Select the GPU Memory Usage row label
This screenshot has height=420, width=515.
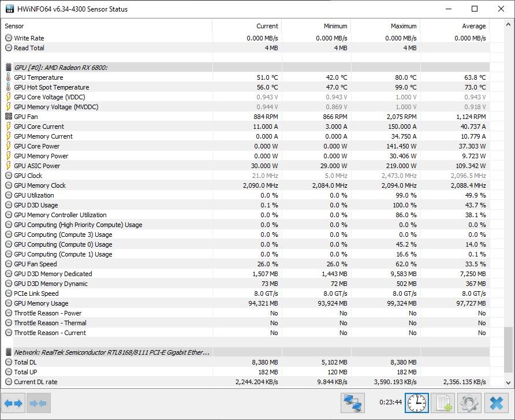pyautogui.click(x=41, y=303)
